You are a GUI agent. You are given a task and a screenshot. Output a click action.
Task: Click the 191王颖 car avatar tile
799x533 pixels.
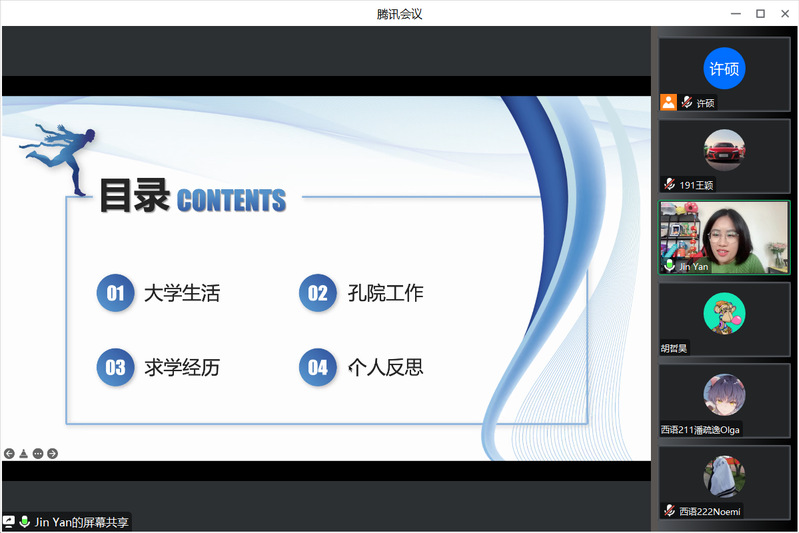(x=724, y=151)
